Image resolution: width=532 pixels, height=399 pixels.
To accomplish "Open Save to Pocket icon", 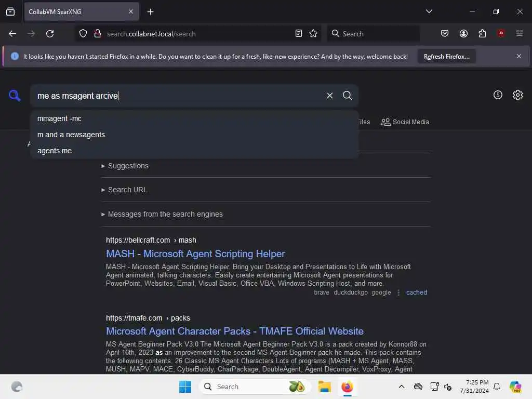I will pyautogui.click(x=445, y=34).
